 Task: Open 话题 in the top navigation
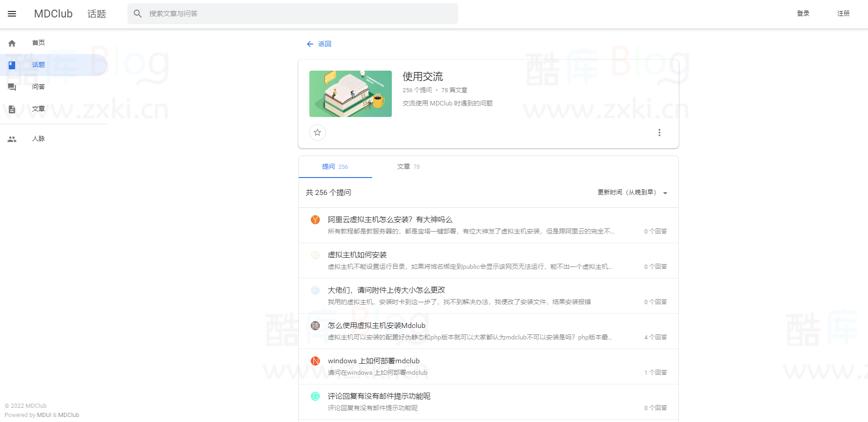click(x=96, y=13)
